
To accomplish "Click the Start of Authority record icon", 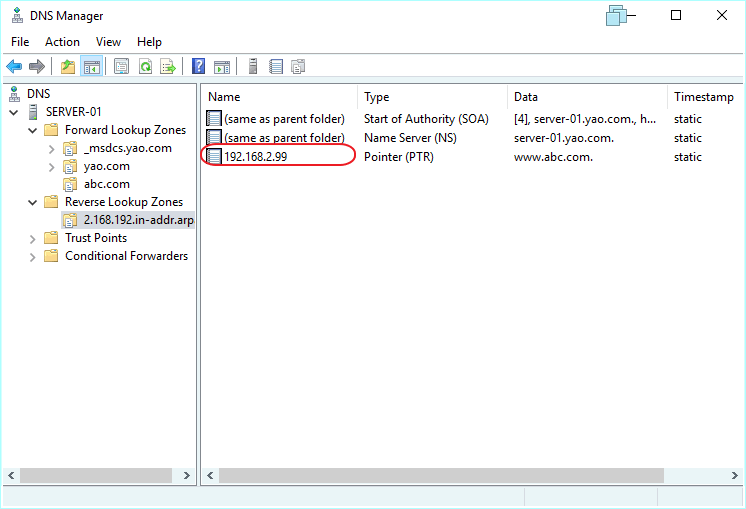I will click(x=214, y=118).
